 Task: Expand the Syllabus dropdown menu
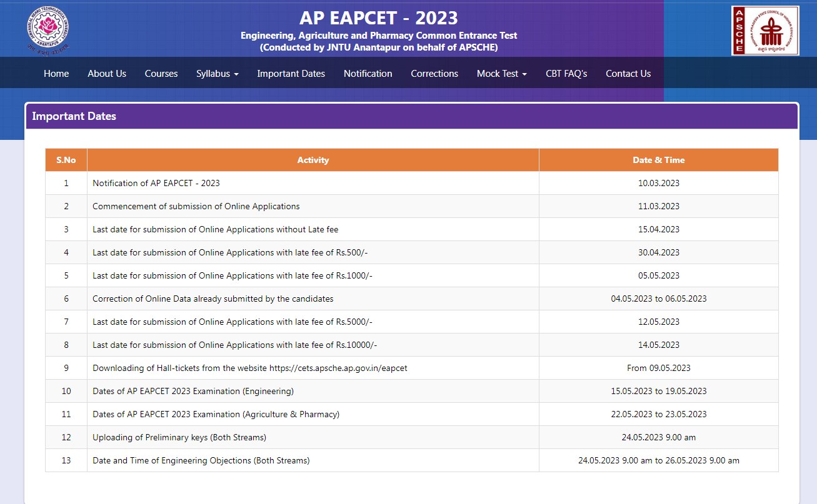(218, 73)
